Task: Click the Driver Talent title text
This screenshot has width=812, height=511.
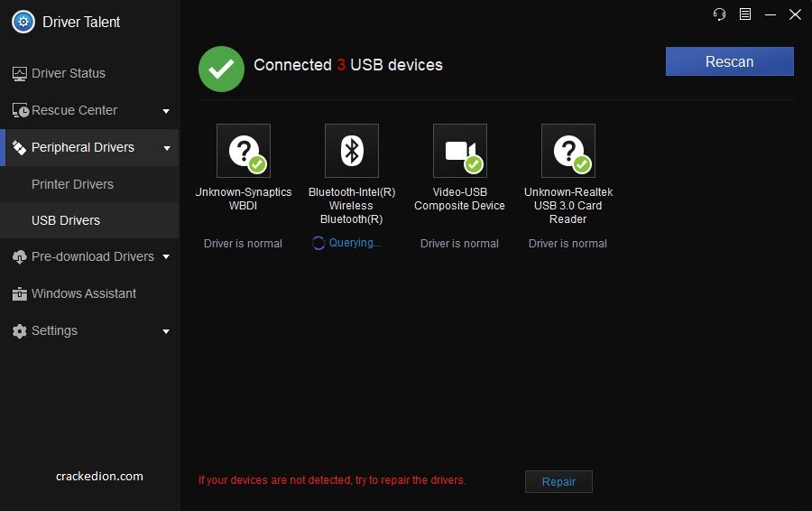Action: (81, 22)
